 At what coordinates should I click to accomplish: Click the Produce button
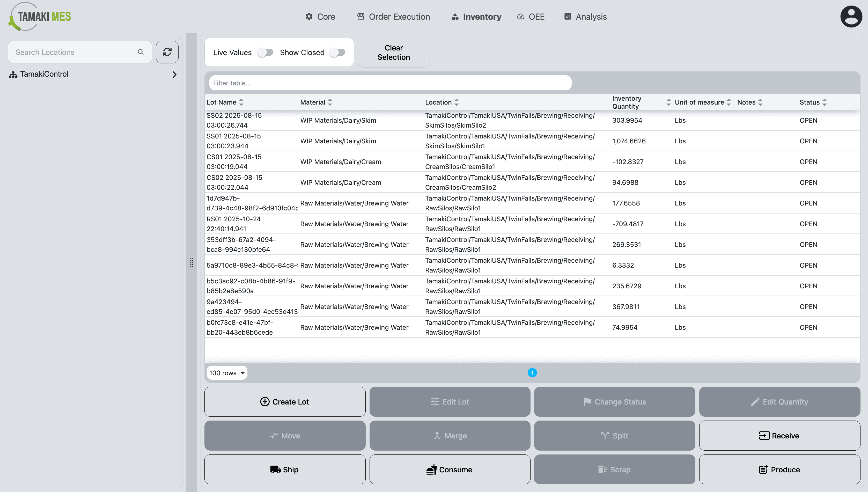coord(779,470)
